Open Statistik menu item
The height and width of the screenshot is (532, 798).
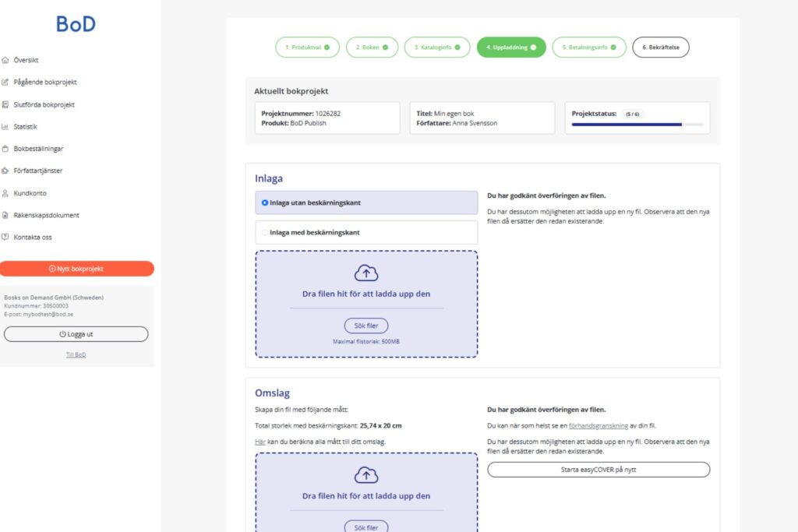(26, 127)
